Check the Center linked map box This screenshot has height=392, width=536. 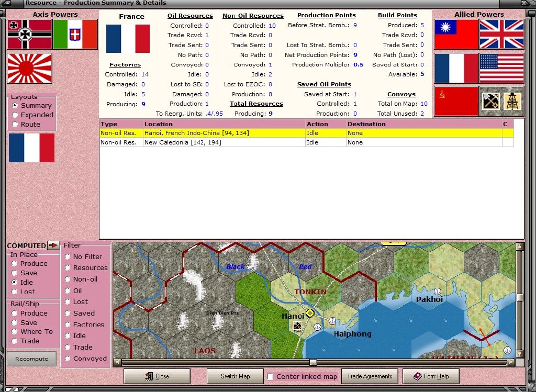click(270, 376)
